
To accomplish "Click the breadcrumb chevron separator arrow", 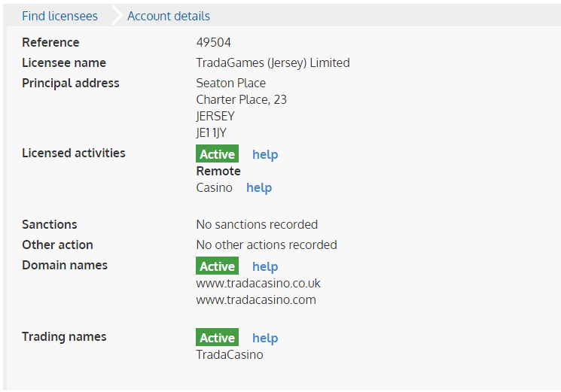I will tap(117, 15).
